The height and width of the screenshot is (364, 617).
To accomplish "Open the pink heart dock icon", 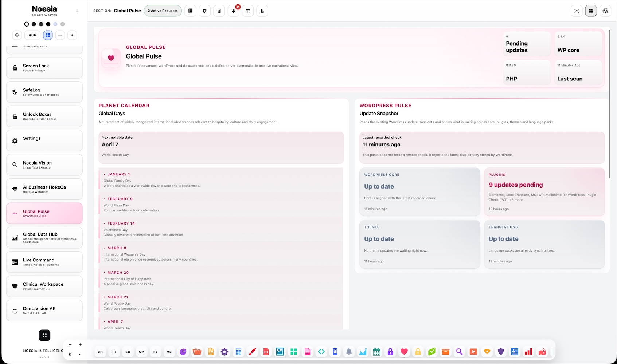I will pyautogui.click(x=404, y=352).
